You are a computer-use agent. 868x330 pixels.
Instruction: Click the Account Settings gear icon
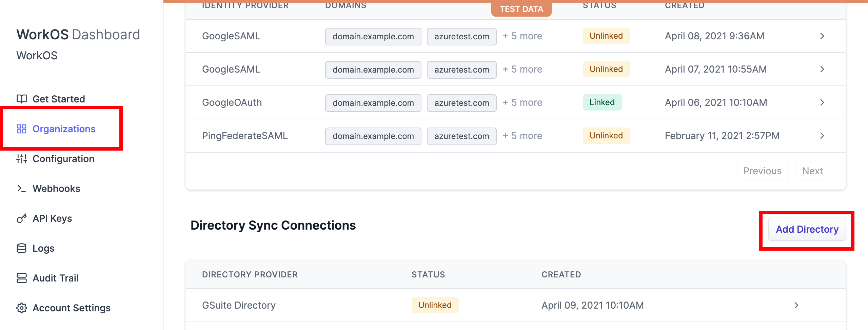click(x=22, y=308)
